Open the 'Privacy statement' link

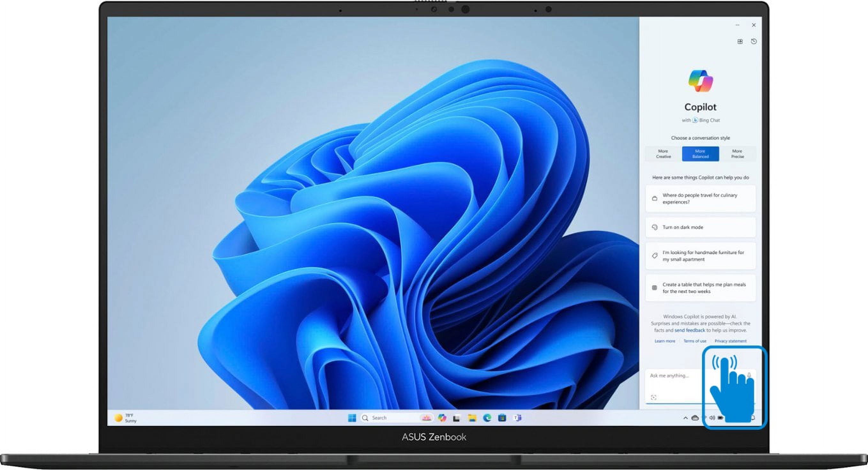(730, 341)
